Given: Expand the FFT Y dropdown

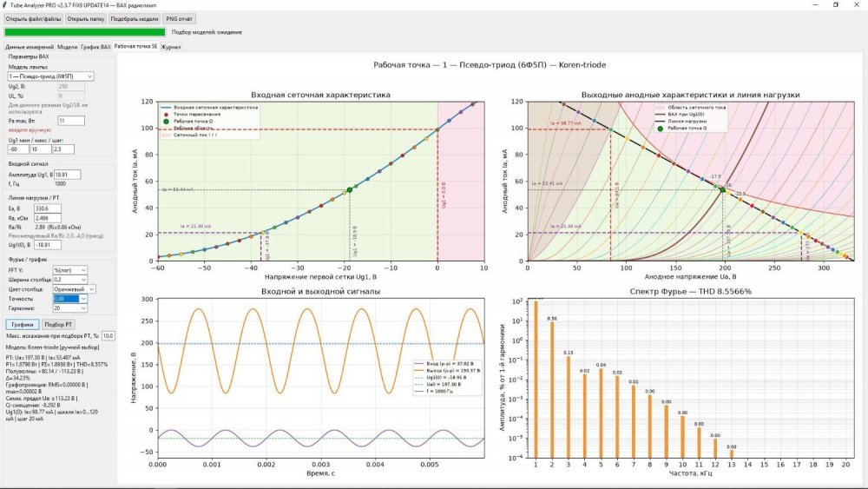Looking at the screenshot, I should (69, 270).
